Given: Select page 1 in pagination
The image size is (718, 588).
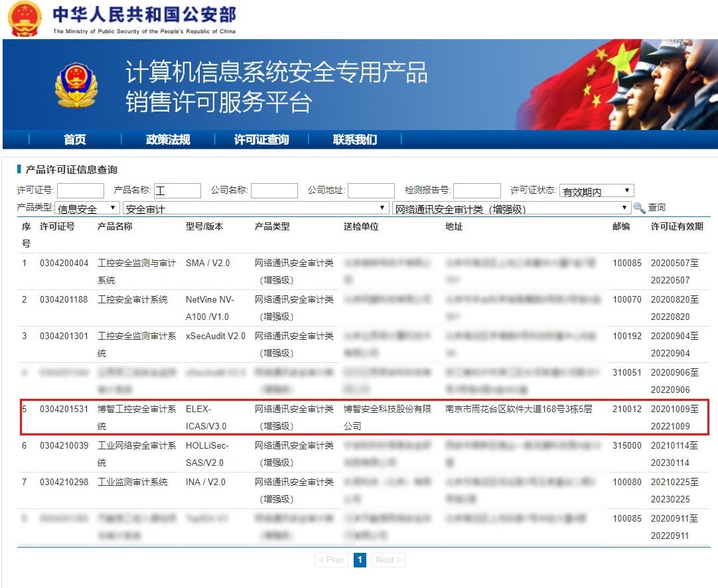Looking at the screenshot, I should point(360,559).
